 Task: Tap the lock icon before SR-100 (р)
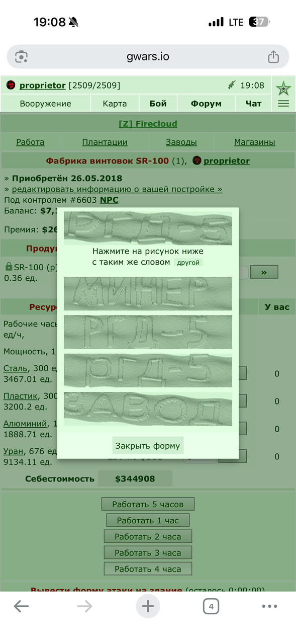tap(9, 267)
